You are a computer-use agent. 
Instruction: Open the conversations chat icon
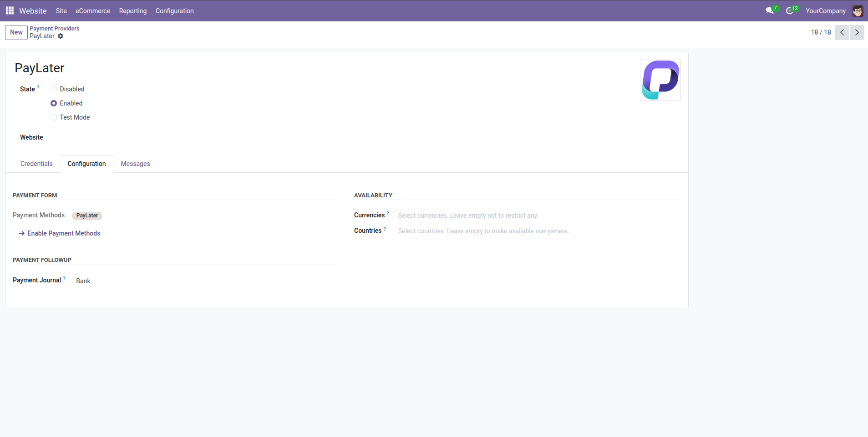[x=770, y=10]
